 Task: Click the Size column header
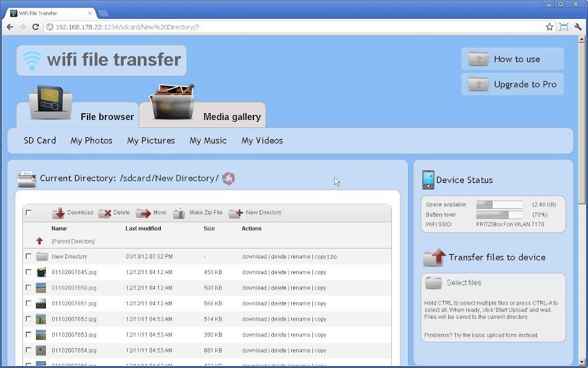click(209, 229)
